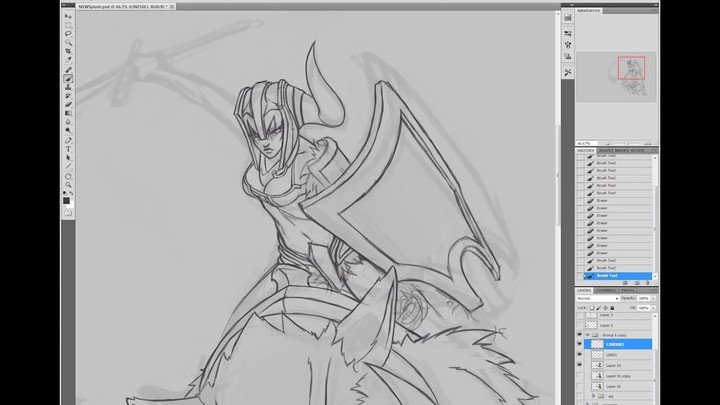Select the Blur tool
This screenshot has width=720, height=405.
click(x=68, y=122)
